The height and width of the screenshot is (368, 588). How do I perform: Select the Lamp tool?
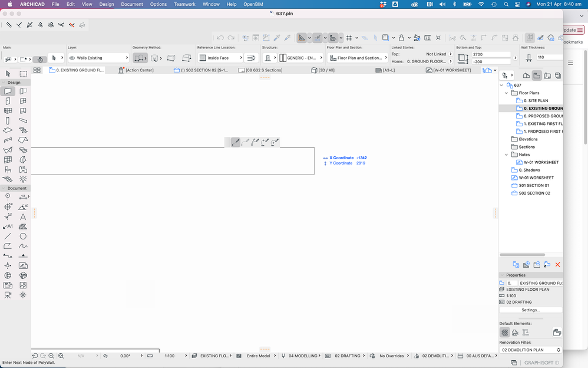tap(23, 179)
